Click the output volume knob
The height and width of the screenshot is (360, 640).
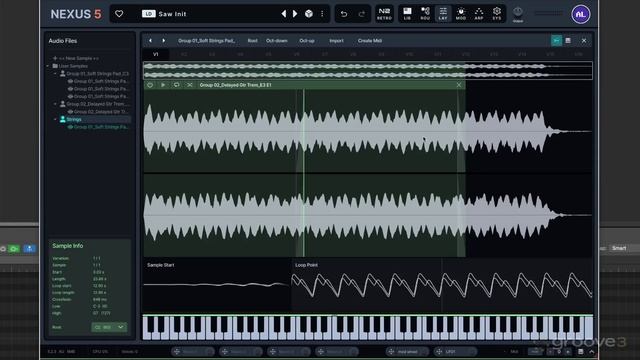click(518, 12)
